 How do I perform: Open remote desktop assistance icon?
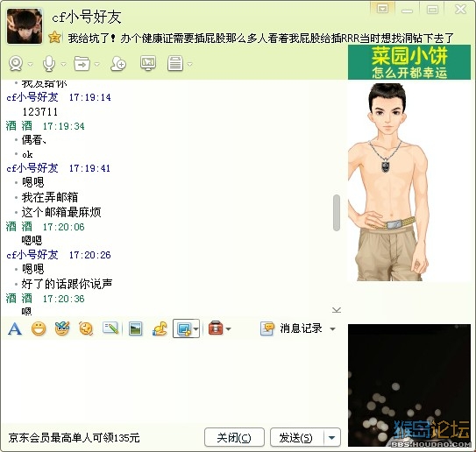click(148, 63)
